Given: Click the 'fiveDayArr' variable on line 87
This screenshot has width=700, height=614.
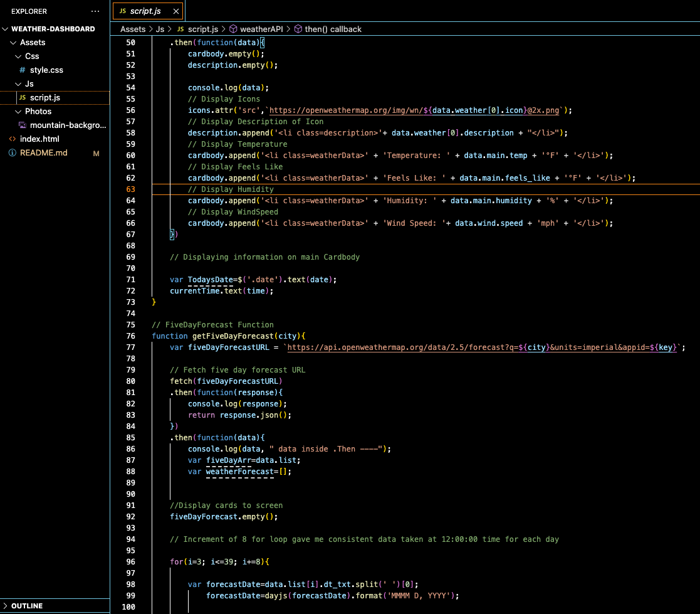Looking at the screenshot, I should click(x=229, y=460).
